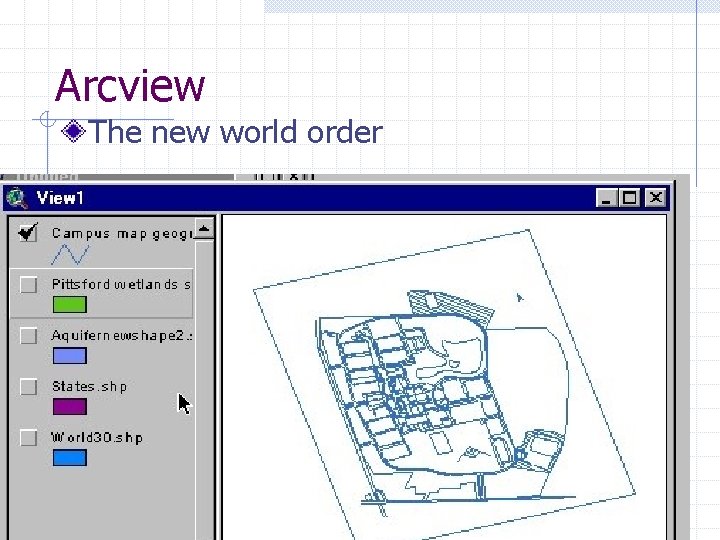Click the View1 window globe icon
Viewport: 720px width, 540px height.
point(17,198)
